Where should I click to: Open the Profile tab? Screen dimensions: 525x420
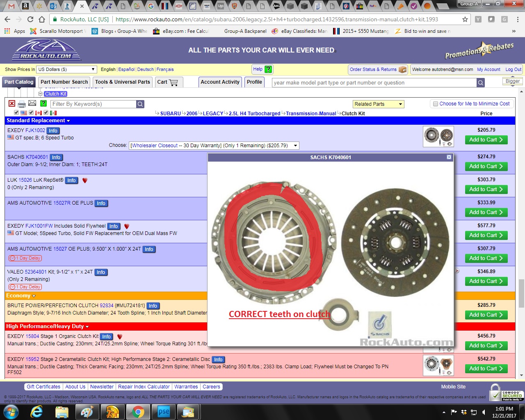tap(254, 82)
